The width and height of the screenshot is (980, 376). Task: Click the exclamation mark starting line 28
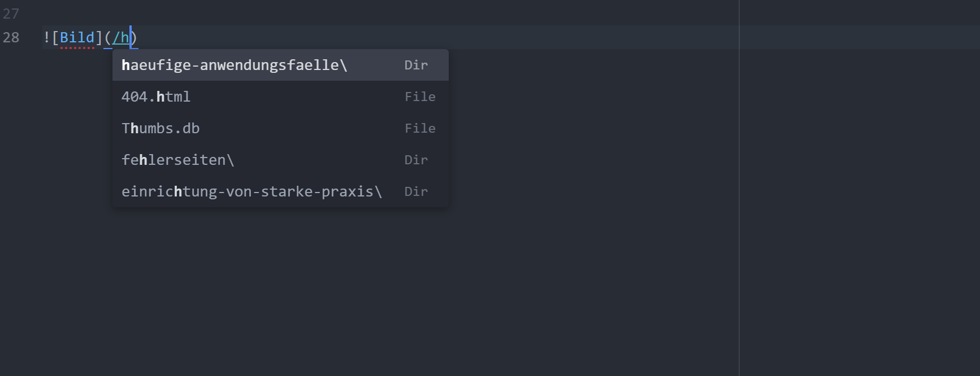(46, 37)
